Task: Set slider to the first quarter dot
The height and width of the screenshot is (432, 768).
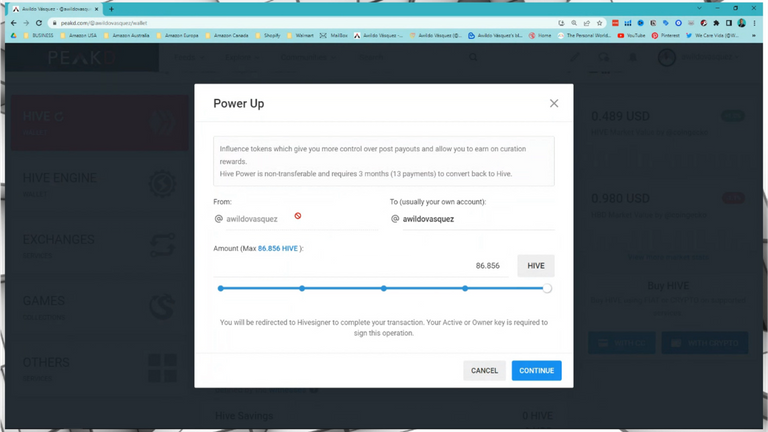Action: [x=302, y=288]
